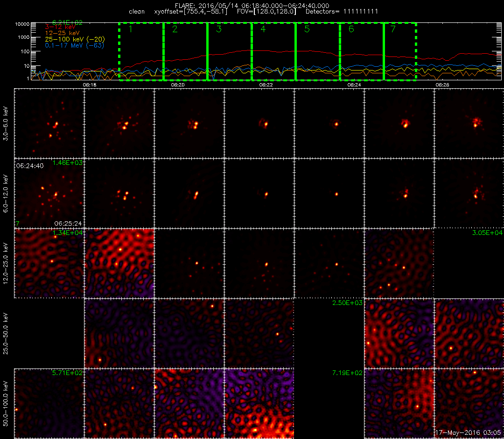Click the green 5.71E+02 value label
504x439 pixels.
tap(67, 373)
